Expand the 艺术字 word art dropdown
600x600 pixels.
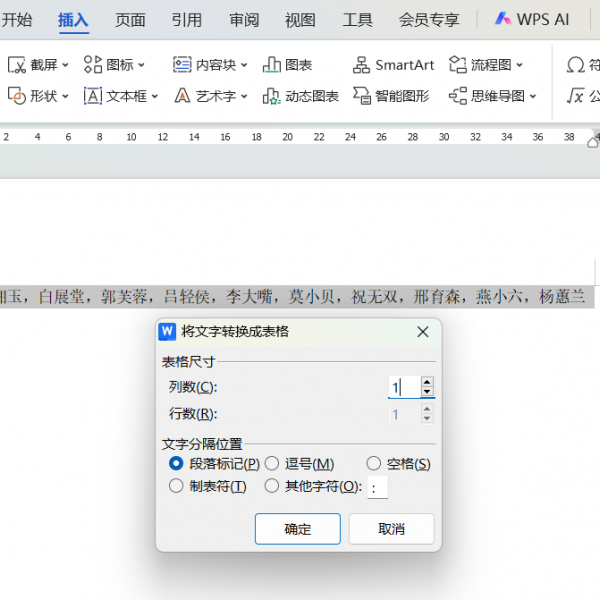coord(243,96)
